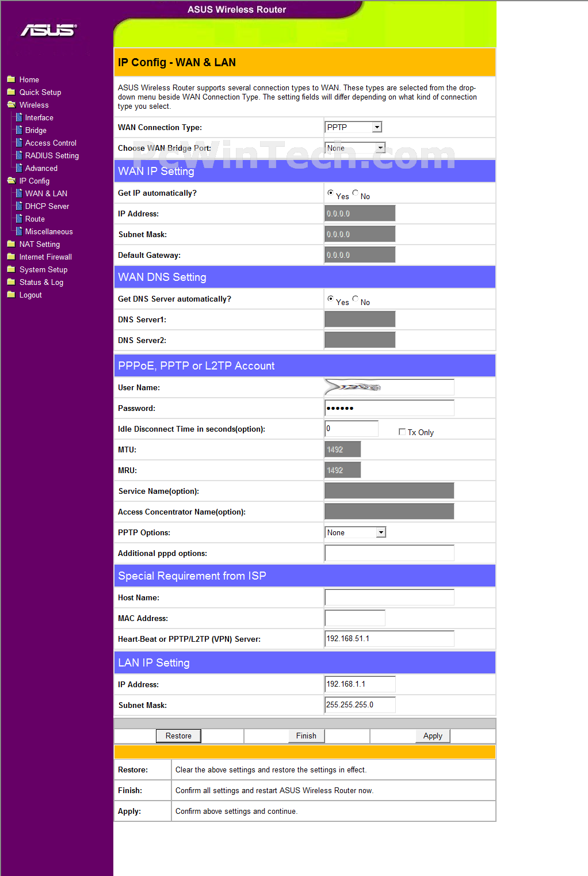Open the Wireless Interface link
The image size is (588, 876).
point(39,117)
